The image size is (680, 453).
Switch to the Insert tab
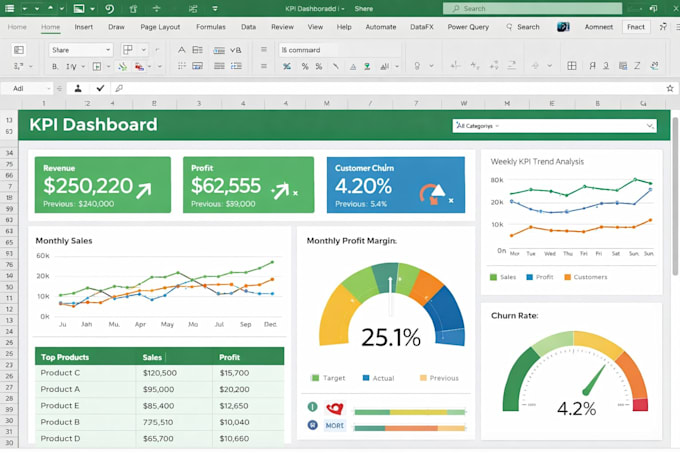click(x=83, y=27)
